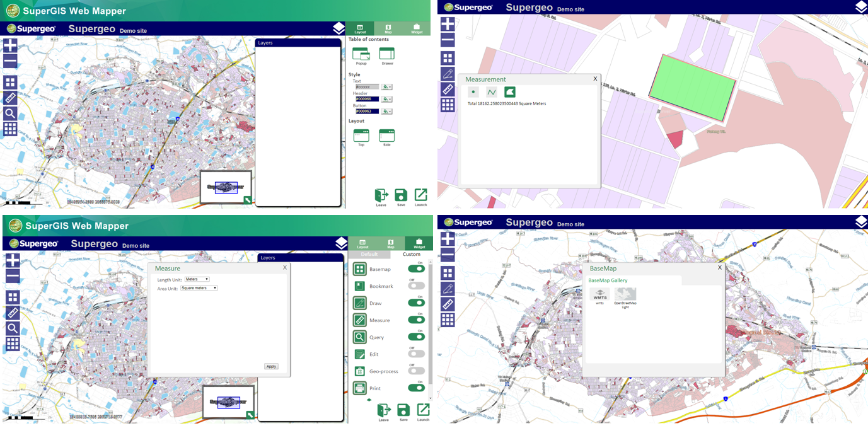Turn off the Draw widget toggle
The width and height of the screenshot is (868, 433).
416,303
